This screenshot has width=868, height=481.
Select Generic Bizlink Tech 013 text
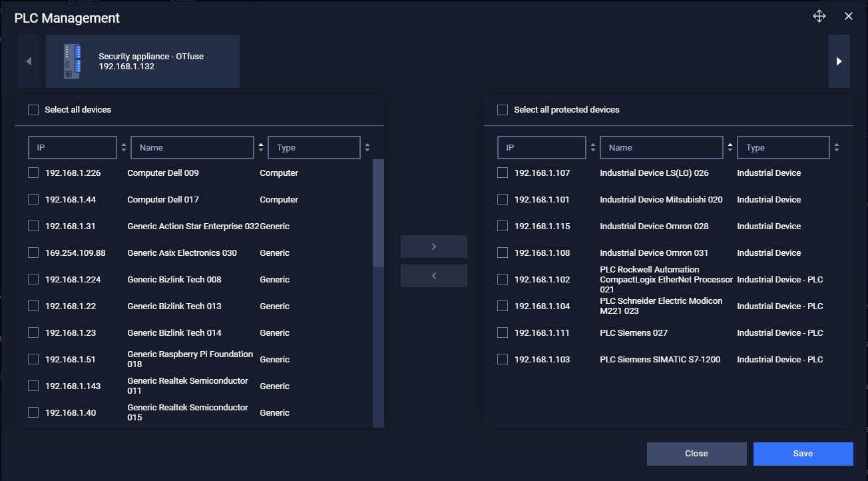pyautogui.click(x=174, y=306)
